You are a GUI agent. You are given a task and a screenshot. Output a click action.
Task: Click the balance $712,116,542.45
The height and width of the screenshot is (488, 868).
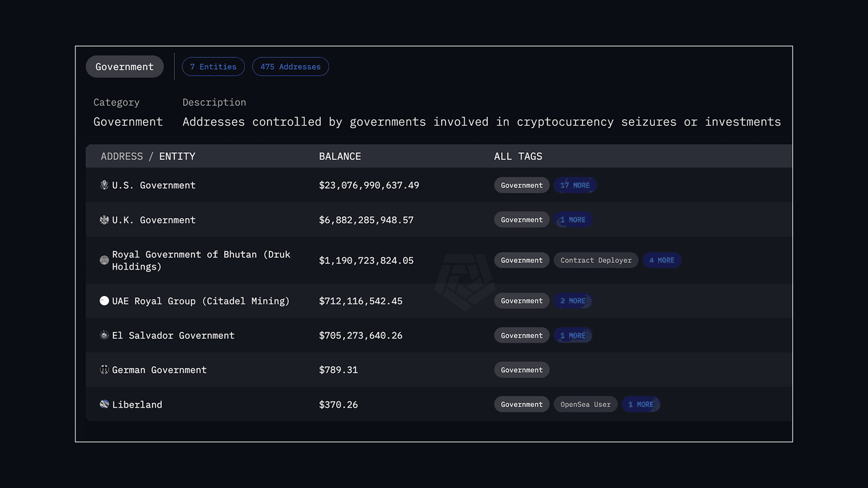pos(361,301)
